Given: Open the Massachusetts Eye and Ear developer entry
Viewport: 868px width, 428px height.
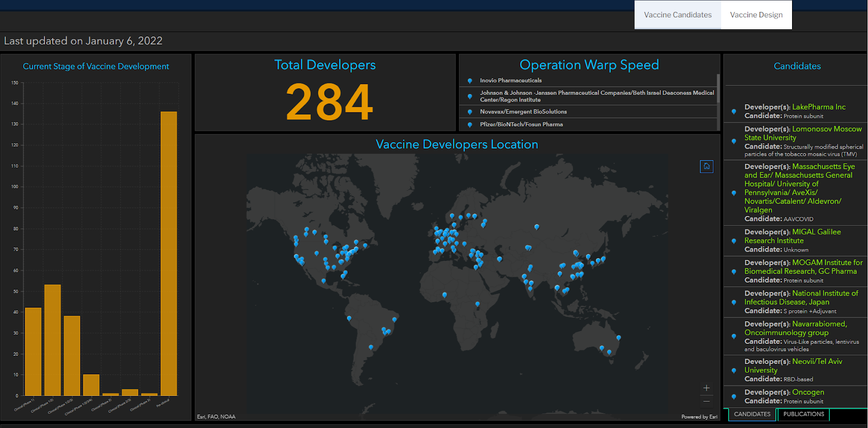Looking at the screenshot, I should pos(795,193).
